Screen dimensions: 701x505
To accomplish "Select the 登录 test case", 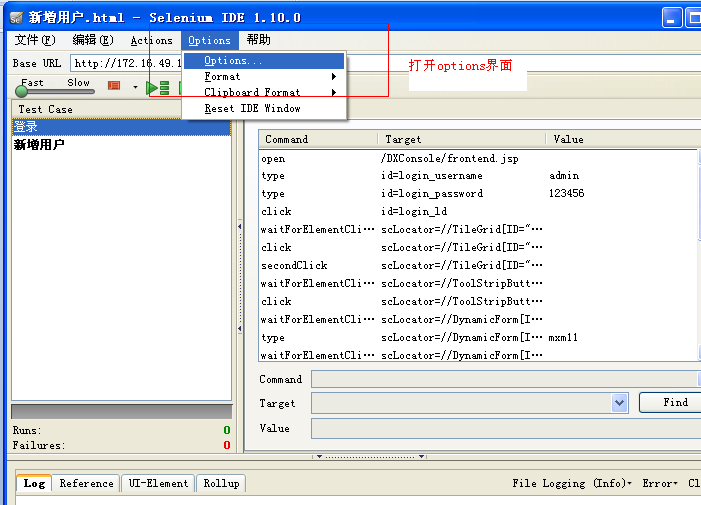I will pos(121,127).
